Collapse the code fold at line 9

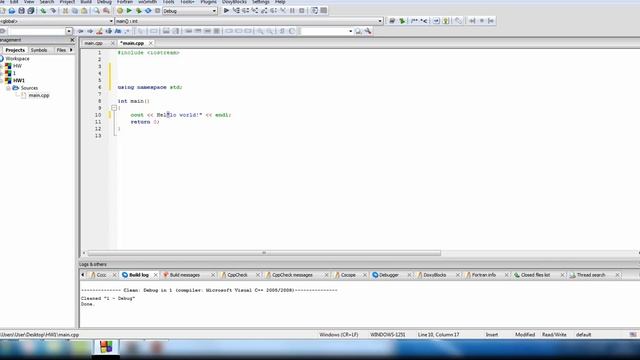coord(114,108)
